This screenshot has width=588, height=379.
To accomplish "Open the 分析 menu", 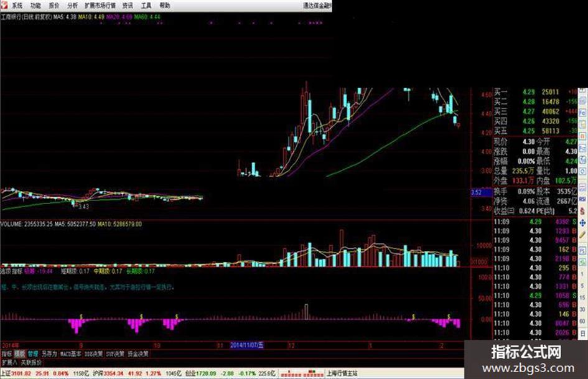I will click(72, 6).
